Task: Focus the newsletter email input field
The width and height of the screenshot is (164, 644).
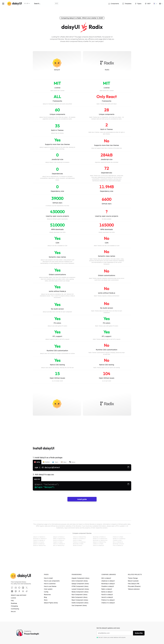Action: click(115, 633)
